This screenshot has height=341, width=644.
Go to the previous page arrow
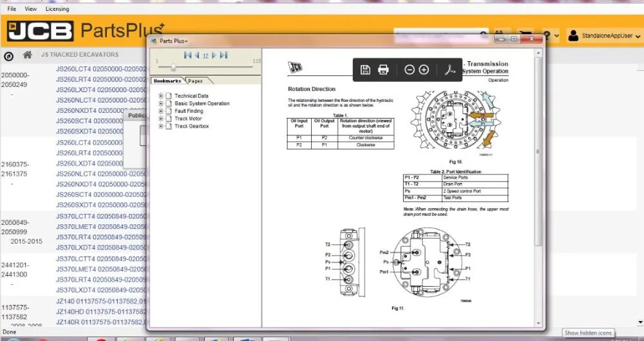point(196,55)
